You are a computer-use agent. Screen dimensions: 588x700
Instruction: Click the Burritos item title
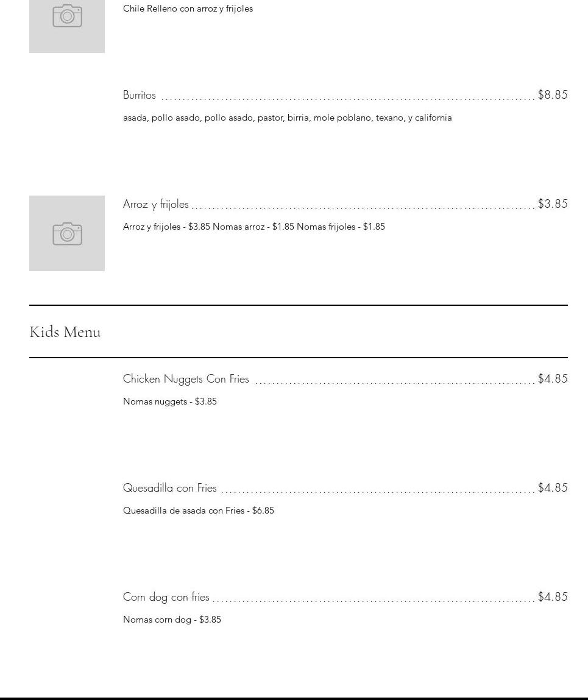(140, 95)
